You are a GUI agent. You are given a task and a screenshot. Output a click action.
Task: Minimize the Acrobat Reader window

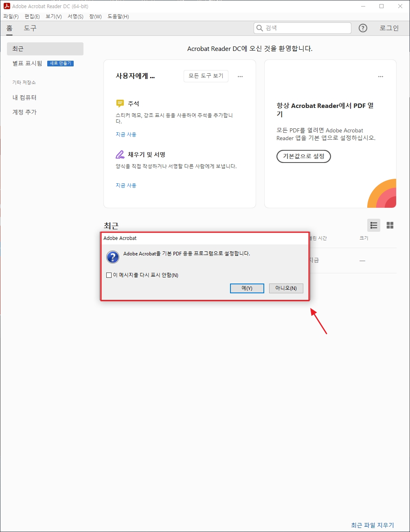tap(363, 6)
